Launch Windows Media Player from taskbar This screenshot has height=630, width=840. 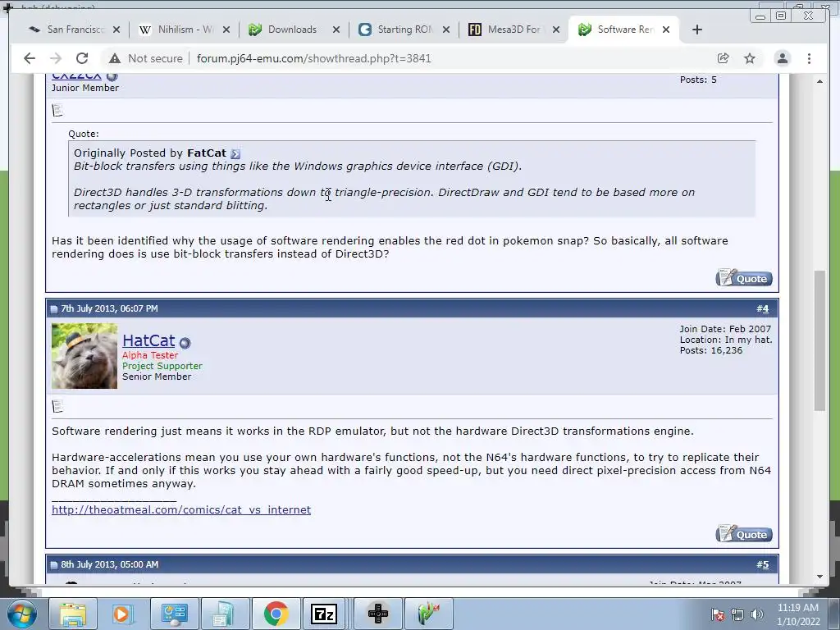point(121,614)
